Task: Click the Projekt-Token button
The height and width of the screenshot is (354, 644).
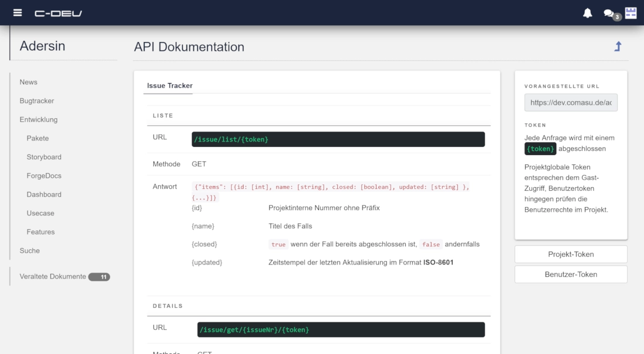Action: [x=571, y=254]
